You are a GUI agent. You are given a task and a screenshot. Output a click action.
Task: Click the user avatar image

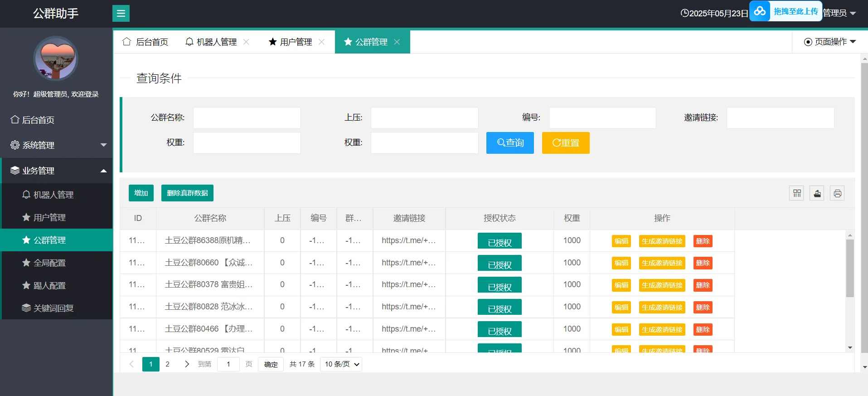56,59
